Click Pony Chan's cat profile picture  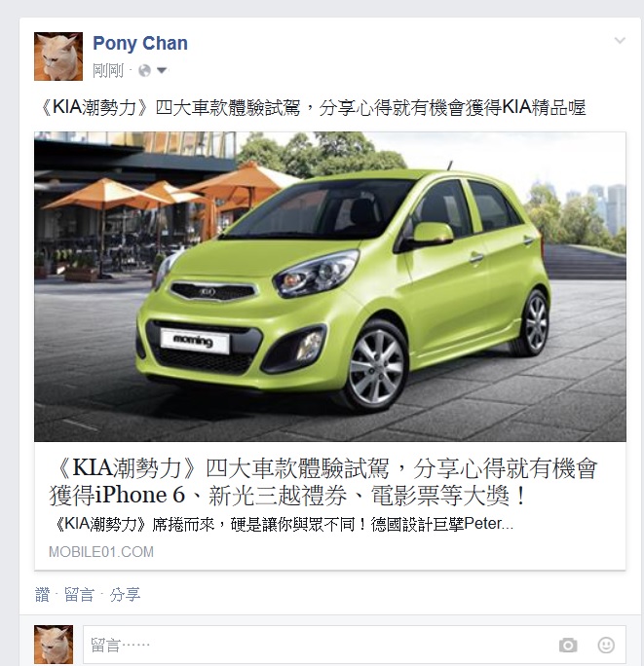pos(58,56)
